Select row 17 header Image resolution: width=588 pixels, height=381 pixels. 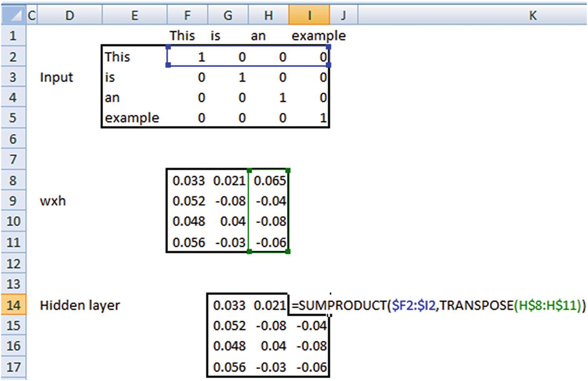(14, 367)
